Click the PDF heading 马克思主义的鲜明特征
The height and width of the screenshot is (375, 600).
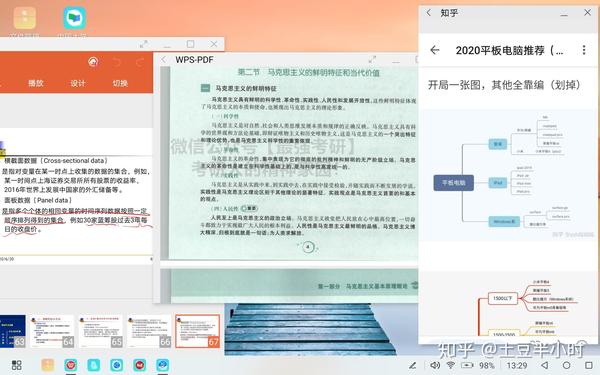[246, 88]
